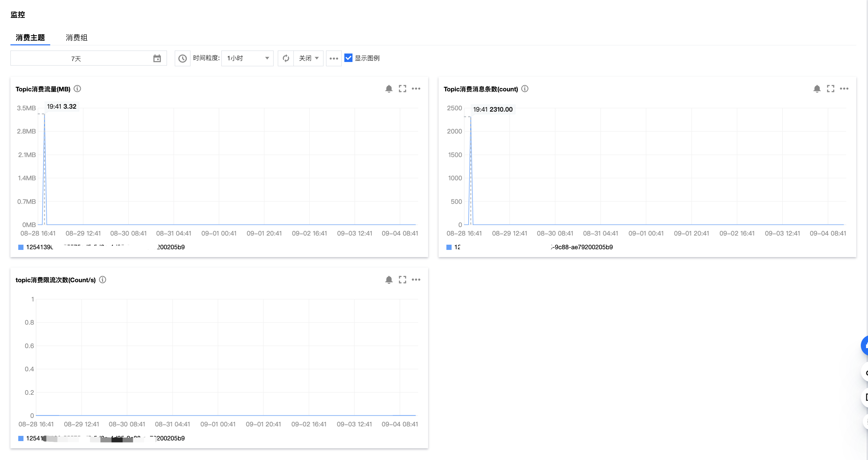Click legend color swatch in Topic消费消息条数 chart
Screen dimensions: 868x460
tap(449, 247)
